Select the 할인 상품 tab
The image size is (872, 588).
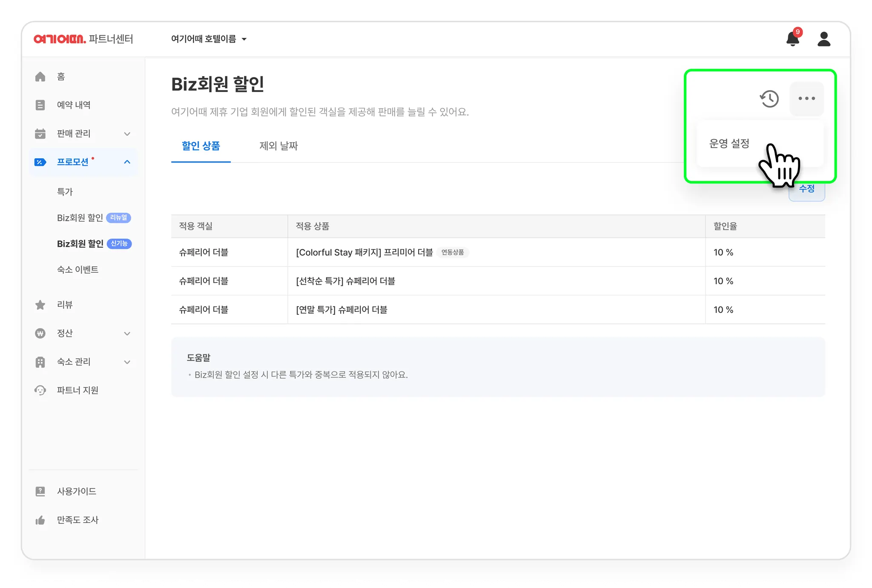pyautogui.click(x=201, y=146)
